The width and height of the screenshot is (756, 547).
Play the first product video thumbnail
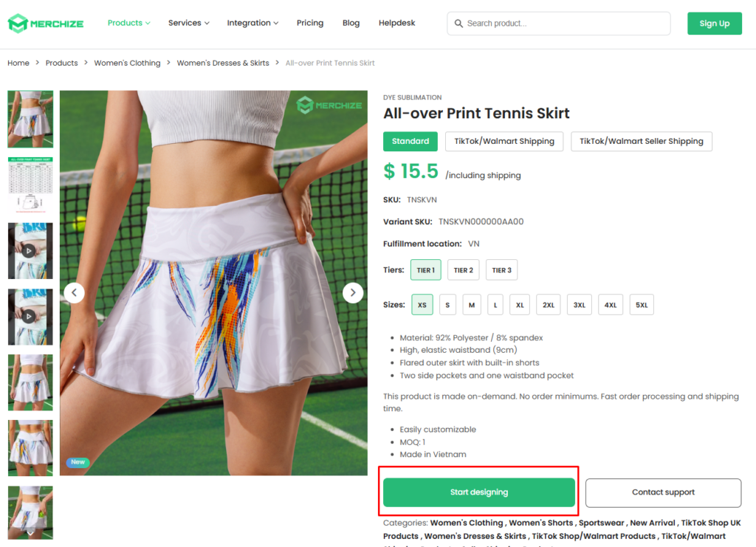pos(30,251)
